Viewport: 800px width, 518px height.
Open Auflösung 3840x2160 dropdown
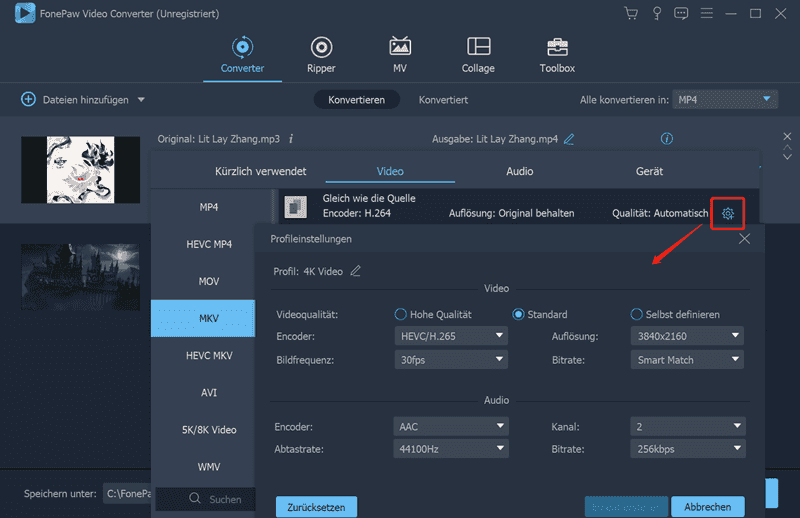[687, 336]
